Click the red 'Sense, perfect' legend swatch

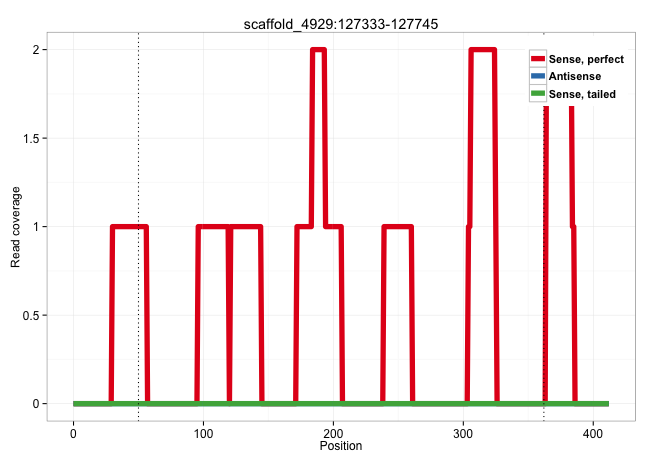538,59
